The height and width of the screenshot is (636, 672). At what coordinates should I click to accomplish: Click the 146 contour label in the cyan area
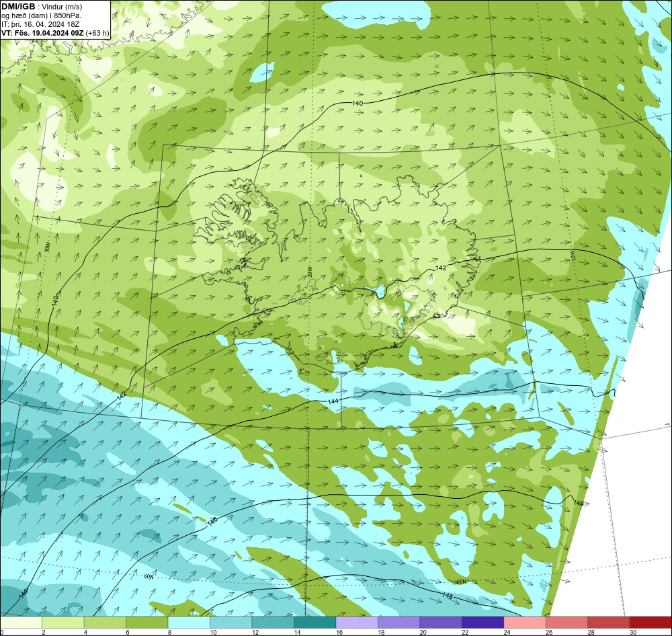212,522
